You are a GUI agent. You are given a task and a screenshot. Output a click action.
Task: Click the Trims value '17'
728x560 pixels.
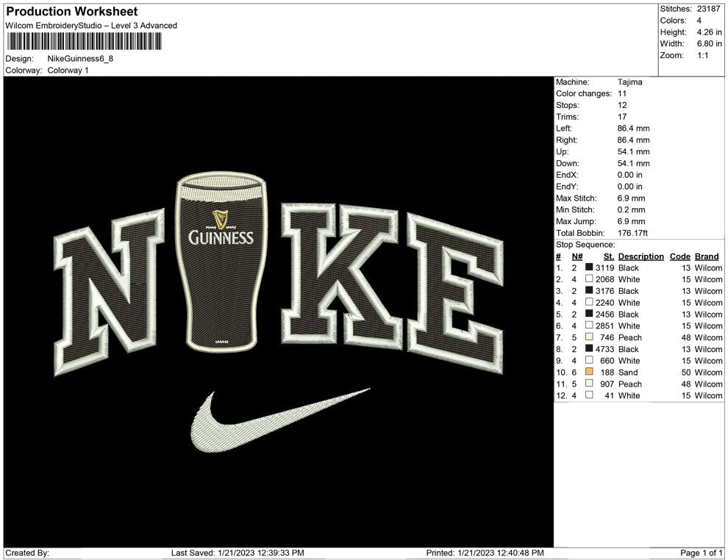click(x=622, y=116)
